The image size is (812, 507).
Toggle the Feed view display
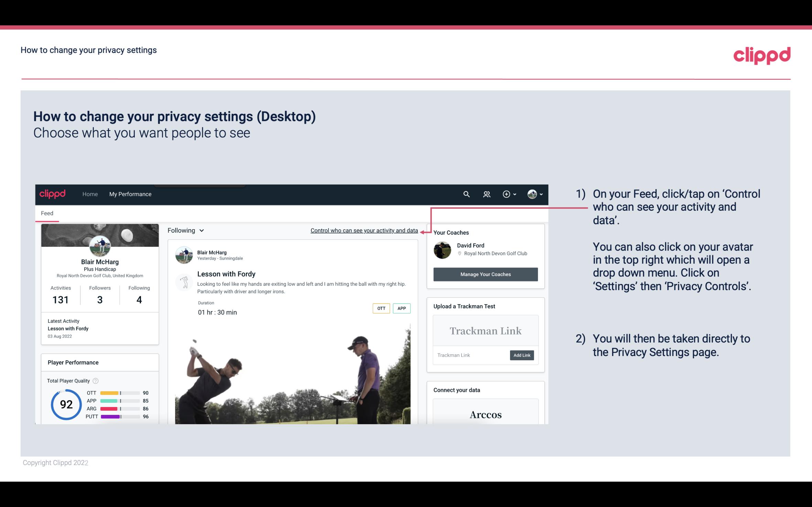[47, 213]
